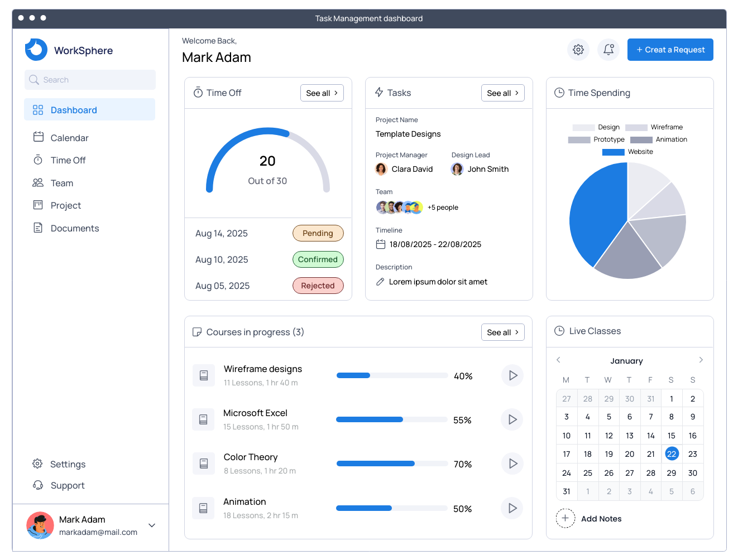The width and height of the screenshot is (738, 560).
Task: Click the WorkSphere logo icon
Action: click(36, 50)
